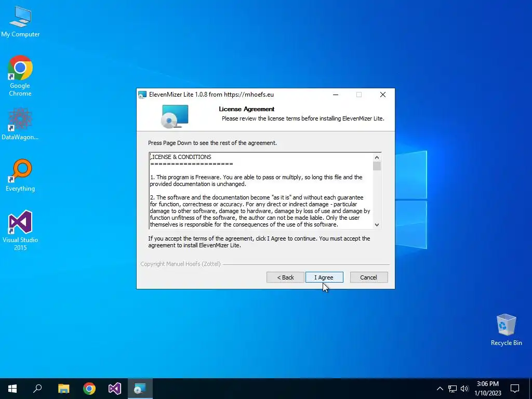Open the notification center icon
Image resolution: width=532 pixels, height=399 pixels.
point(515,389)
